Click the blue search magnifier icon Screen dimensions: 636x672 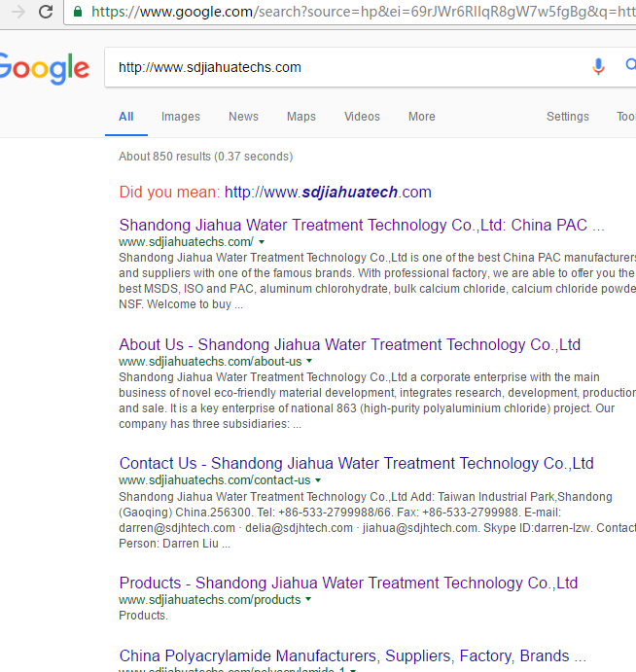(630, 65)
